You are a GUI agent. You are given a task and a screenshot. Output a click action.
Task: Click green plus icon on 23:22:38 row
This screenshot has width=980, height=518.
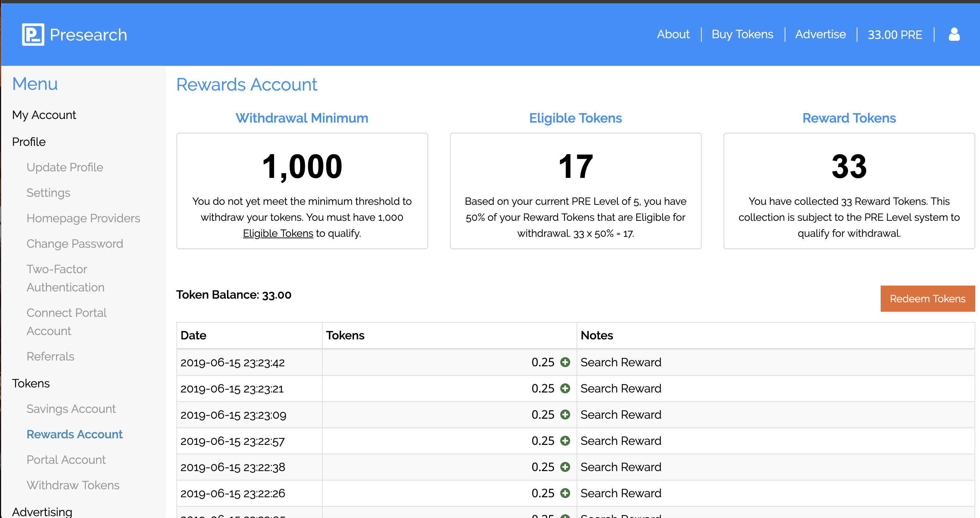[565, 467]
